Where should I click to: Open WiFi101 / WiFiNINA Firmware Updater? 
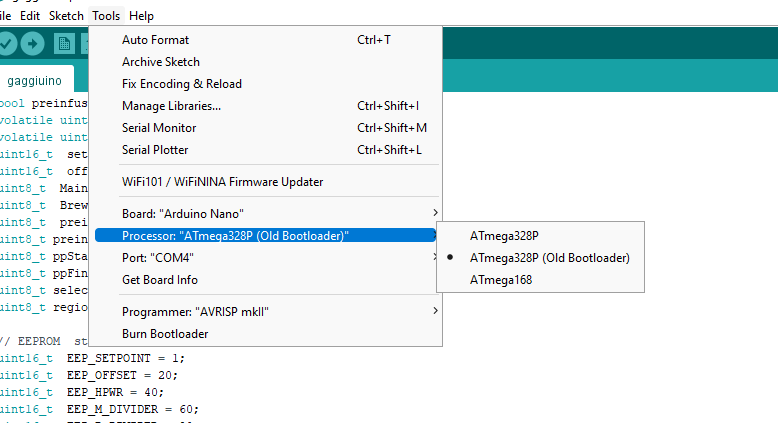pyautogui.click(x=266, y=182)
